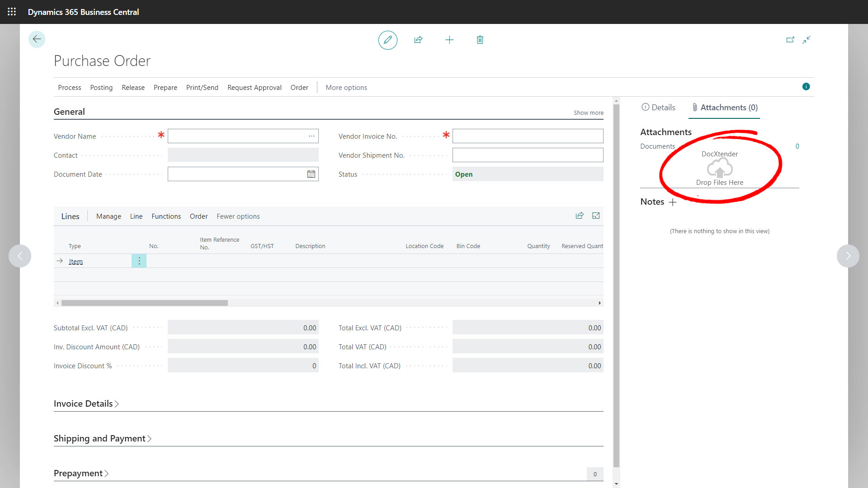Viewport: 868px width, 488px height.
Task: Click the Edit pencil icon in the toolbar
Action: coord(387,40)
